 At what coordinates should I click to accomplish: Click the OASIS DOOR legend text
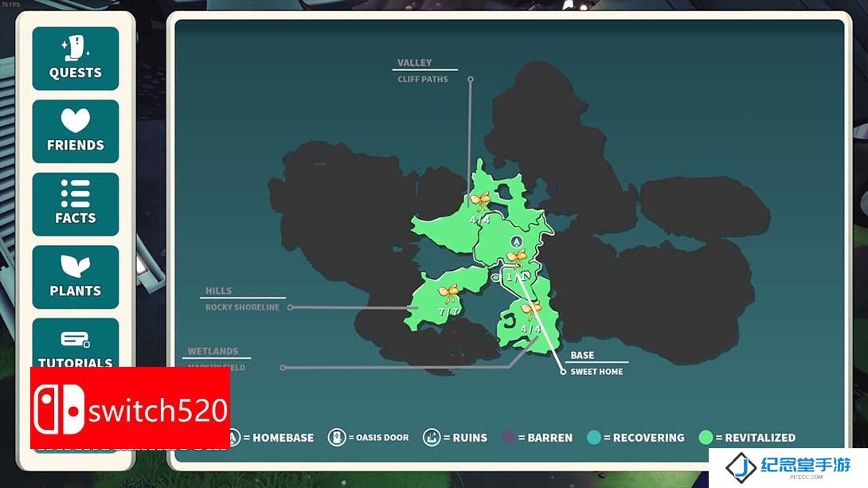pos(382,438)
